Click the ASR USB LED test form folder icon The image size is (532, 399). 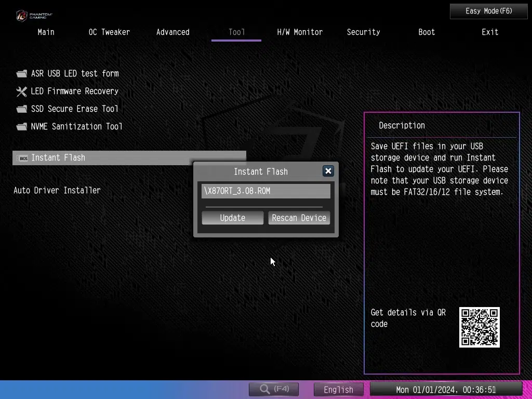21,74
